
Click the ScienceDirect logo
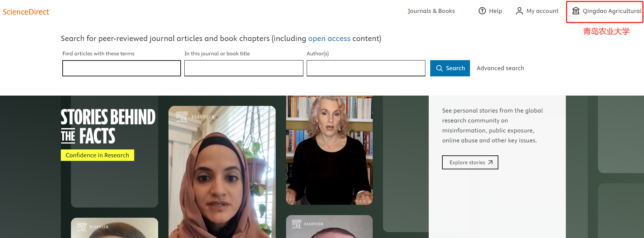(x=27, y=12)
